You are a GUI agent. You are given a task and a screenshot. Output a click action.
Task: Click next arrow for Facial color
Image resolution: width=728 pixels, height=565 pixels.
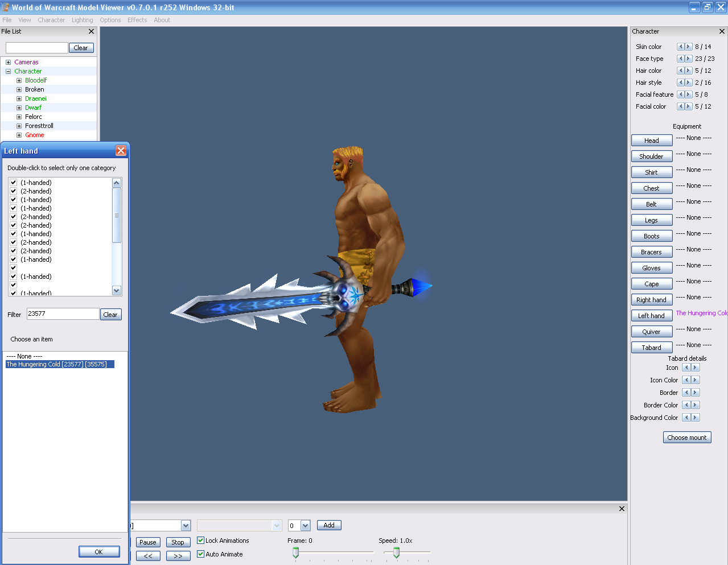coord(688,106)
